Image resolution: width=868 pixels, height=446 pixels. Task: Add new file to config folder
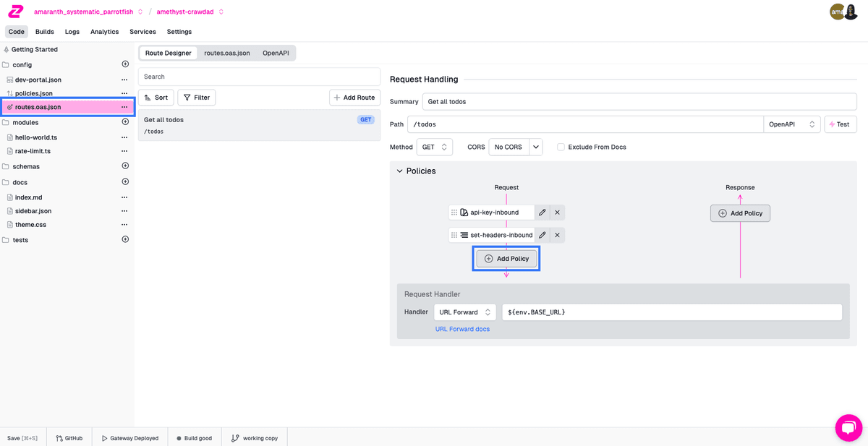click(125, 64)
